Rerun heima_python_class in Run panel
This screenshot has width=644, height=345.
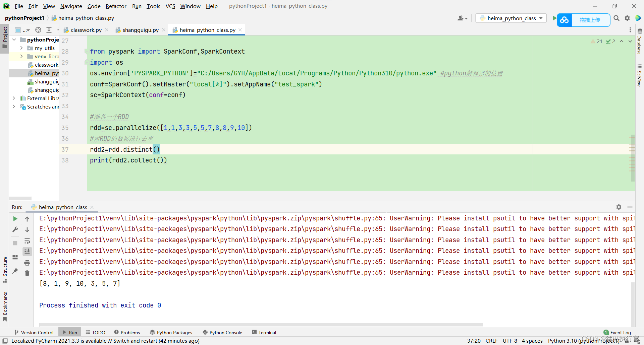tap(15, 219)
